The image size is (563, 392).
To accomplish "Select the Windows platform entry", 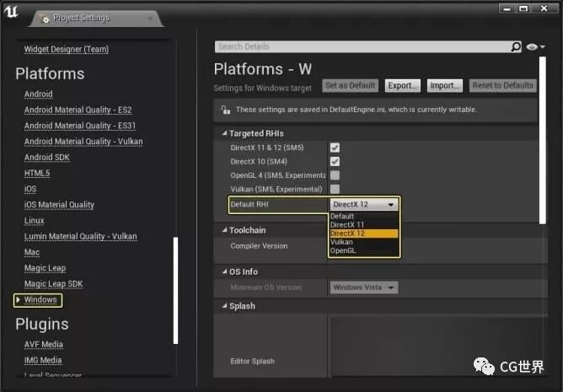I will (40, 299).
